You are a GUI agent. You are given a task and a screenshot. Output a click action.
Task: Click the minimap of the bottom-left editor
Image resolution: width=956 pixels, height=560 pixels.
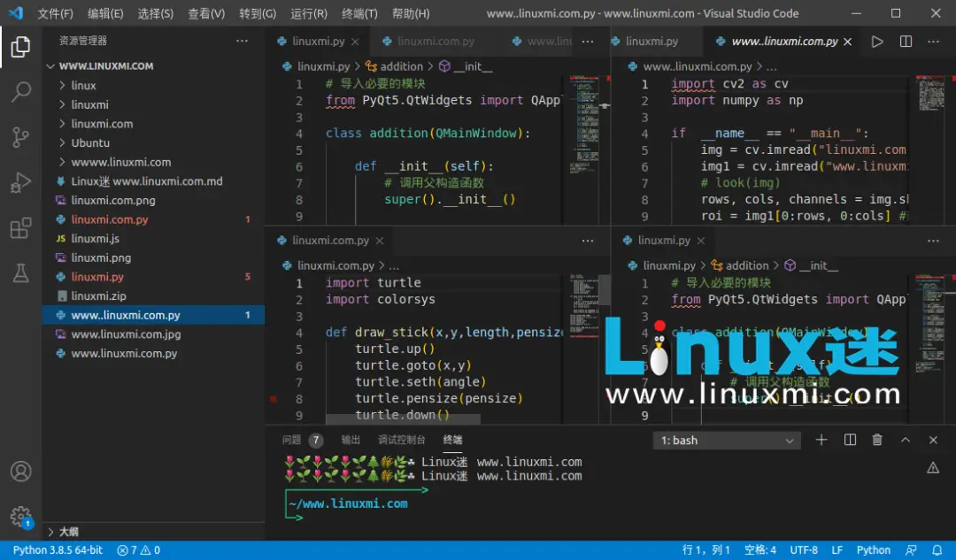[x=584, y=306]
